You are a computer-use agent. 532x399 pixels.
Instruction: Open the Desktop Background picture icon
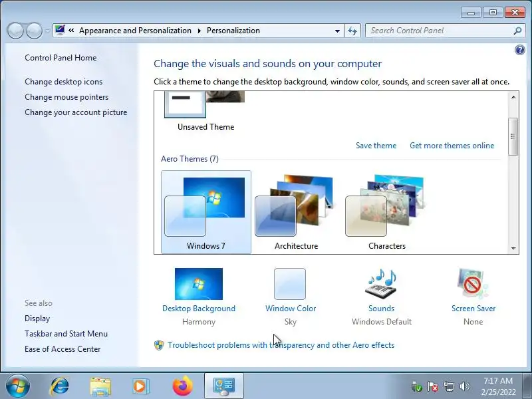(199, 284)
